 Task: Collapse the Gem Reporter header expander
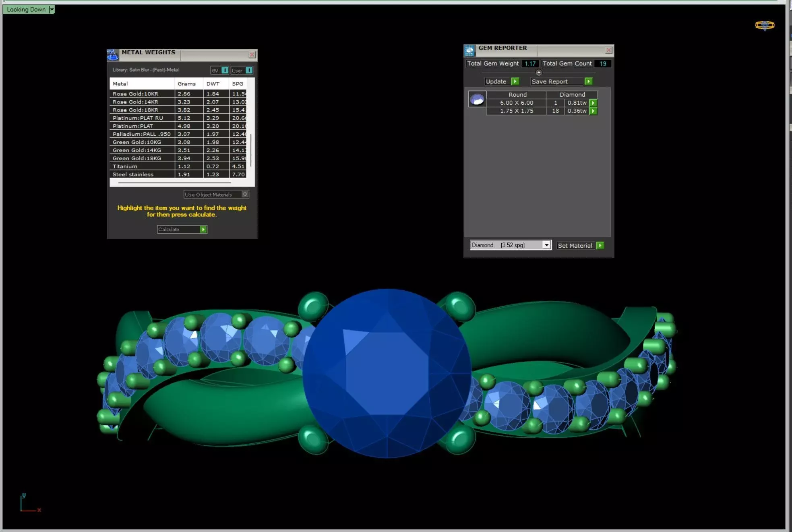pyautogui.click(x=539, y=73)
